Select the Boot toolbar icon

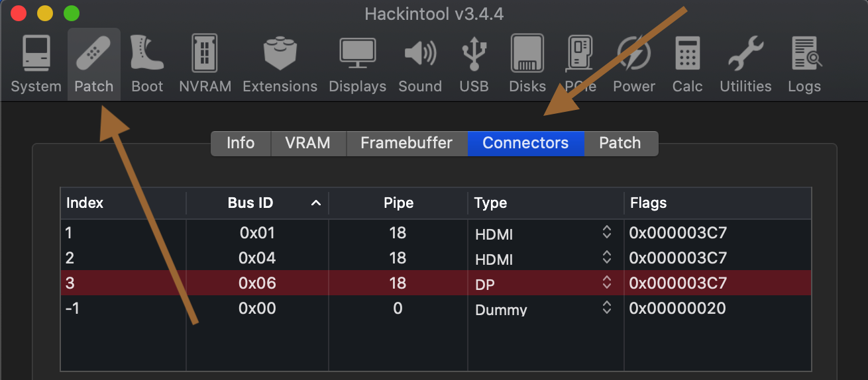(x=147, y=64)
